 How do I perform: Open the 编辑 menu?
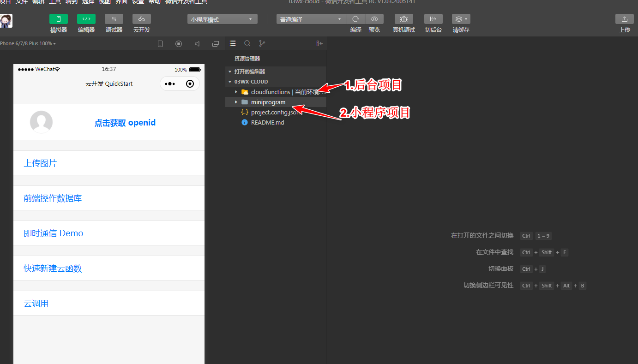[38, 2]
